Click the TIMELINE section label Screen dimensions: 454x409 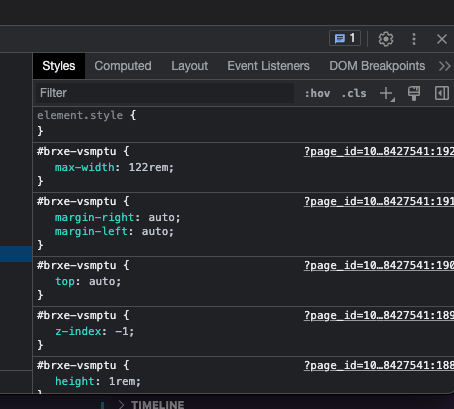pyautogui.click(x=157, y=405)
